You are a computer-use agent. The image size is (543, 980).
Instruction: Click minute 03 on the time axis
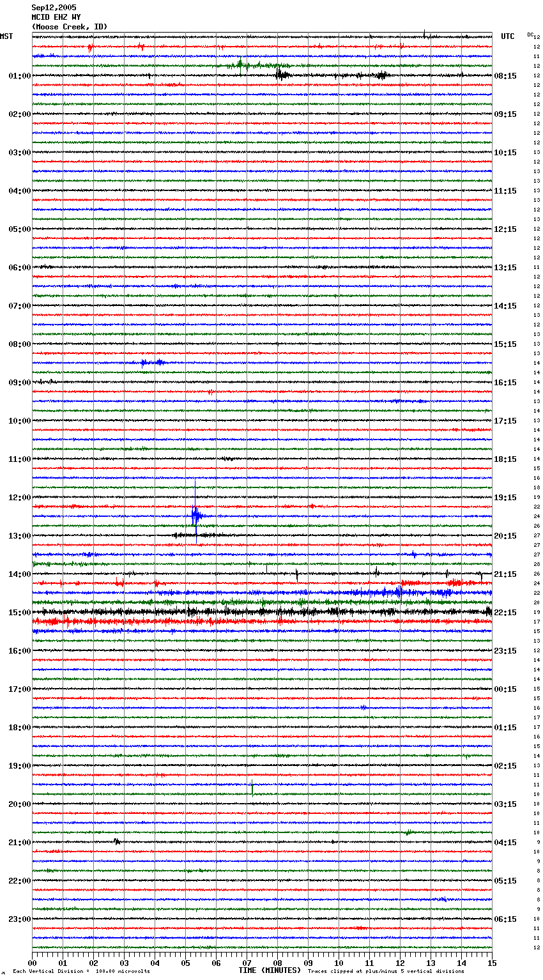(x=124, y=963)
